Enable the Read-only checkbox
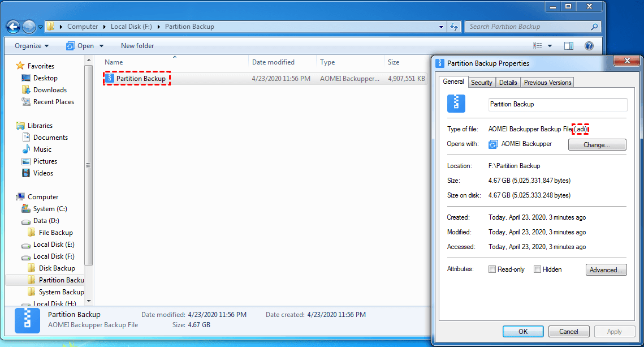644x347 pixels. pyautogui.click(x=492, y=269)
